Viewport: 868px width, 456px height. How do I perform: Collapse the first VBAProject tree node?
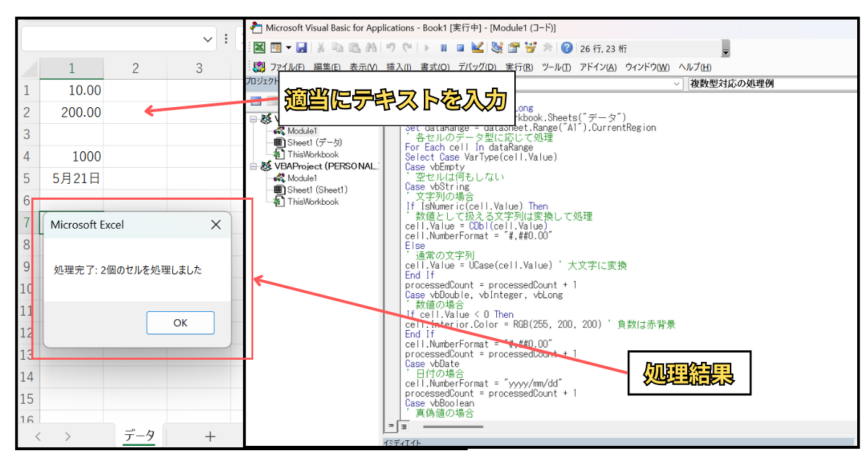pyautogui.click(x=253, y=119)
